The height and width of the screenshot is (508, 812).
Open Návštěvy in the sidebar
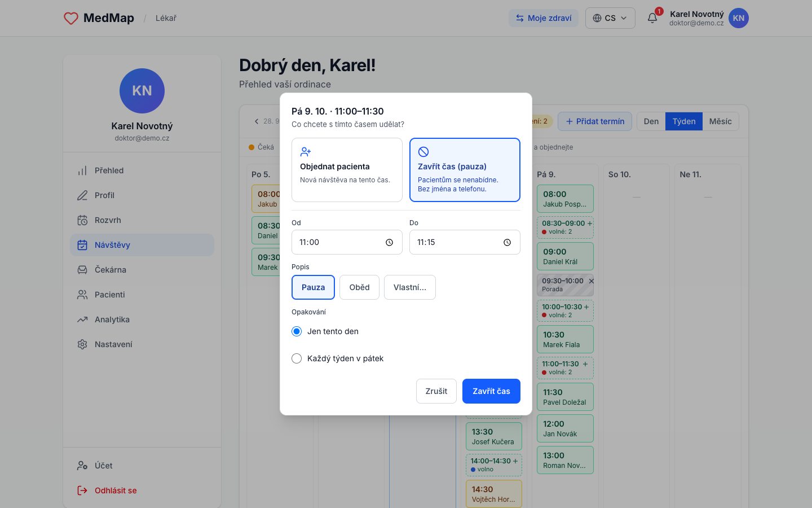tap(142, 245)
